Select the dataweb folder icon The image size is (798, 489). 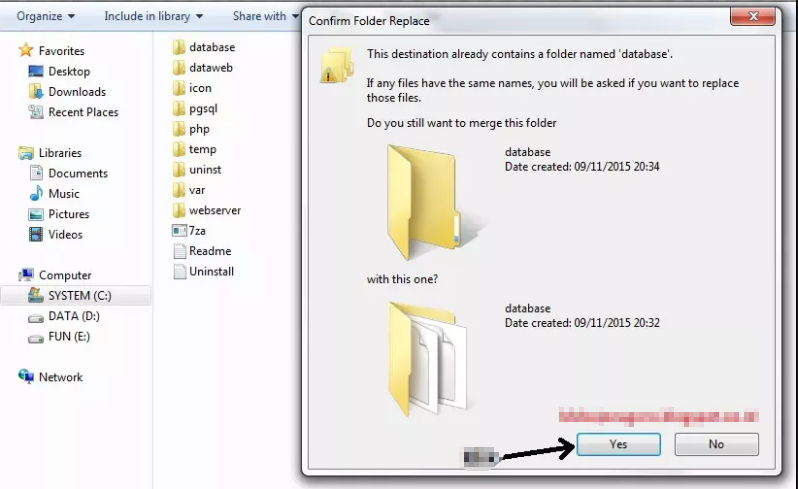coord(179,68)
